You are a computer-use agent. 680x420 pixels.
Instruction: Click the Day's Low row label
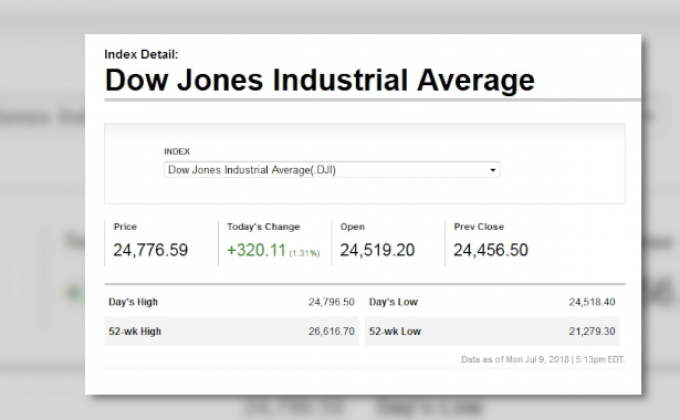click(x=394, y=302)
